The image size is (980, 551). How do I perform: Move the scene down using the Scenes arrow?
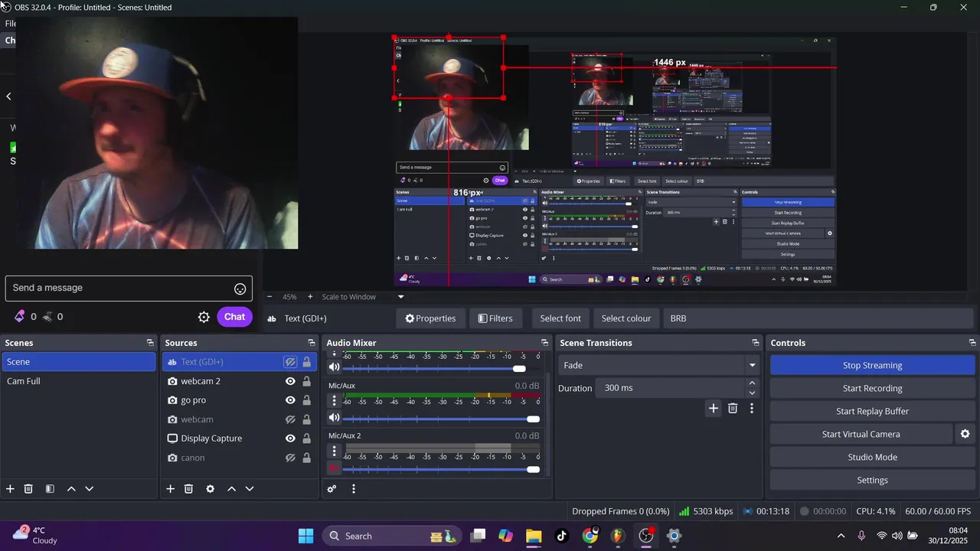90,488
